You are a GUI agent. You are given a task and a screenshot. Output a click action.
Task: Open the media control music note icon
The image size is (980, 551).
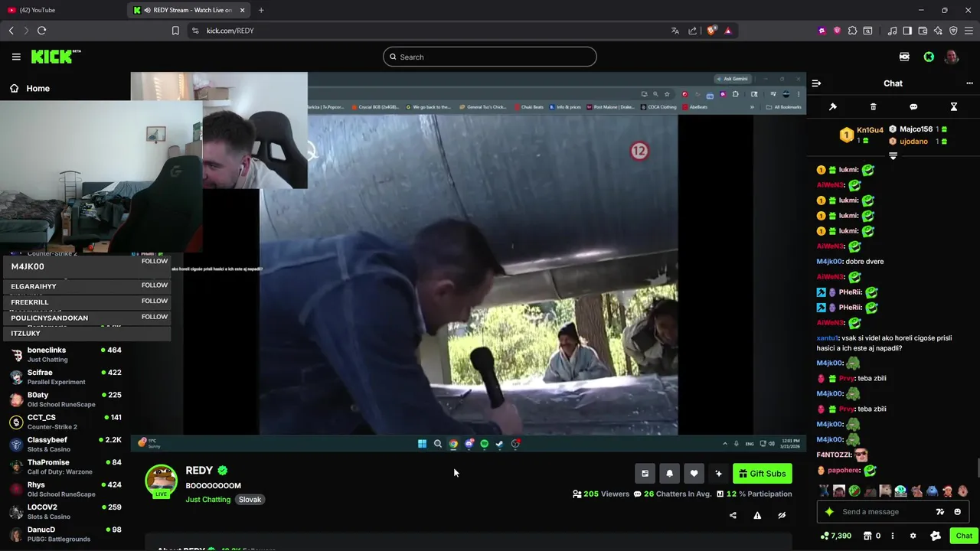point(892,31)
